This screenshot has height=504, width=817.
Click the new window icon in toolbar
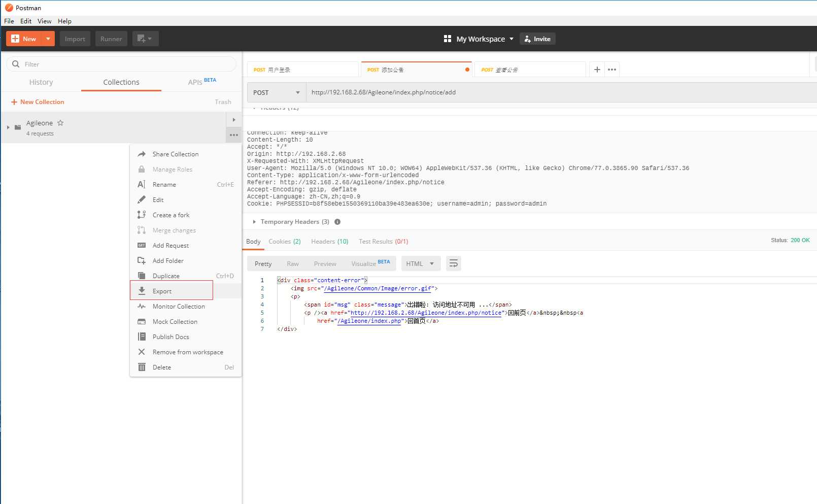point(145,39)
